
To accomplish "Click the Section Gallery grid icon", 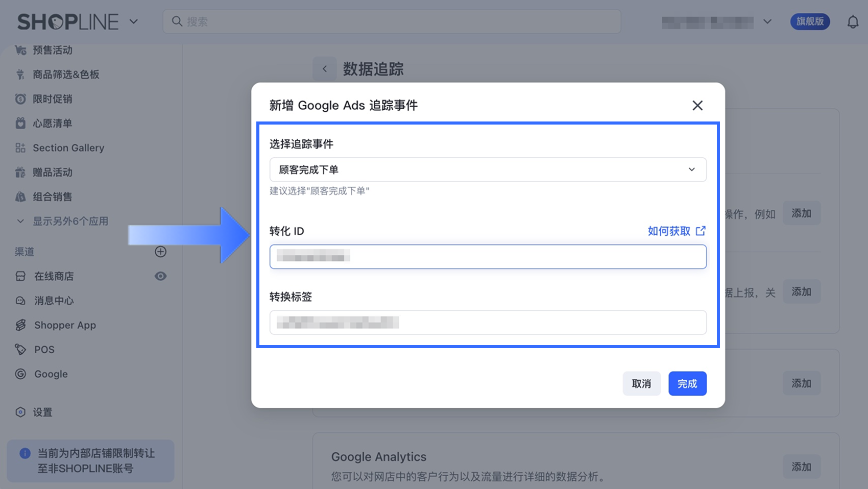I will (20, 148).
